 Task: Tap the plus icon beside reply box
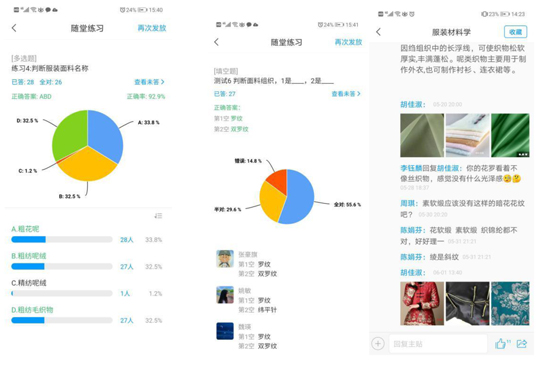click(x=378, y=343)
